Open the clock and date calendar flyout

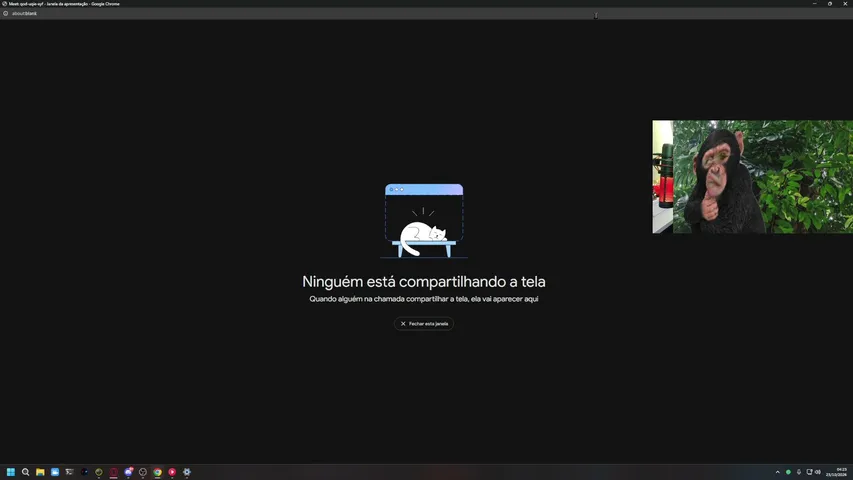tap(838, 472)
